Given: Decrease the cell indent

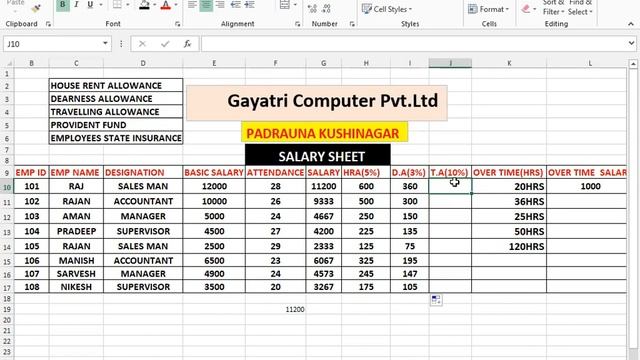Looking at the screenshot, I should 236,5.
